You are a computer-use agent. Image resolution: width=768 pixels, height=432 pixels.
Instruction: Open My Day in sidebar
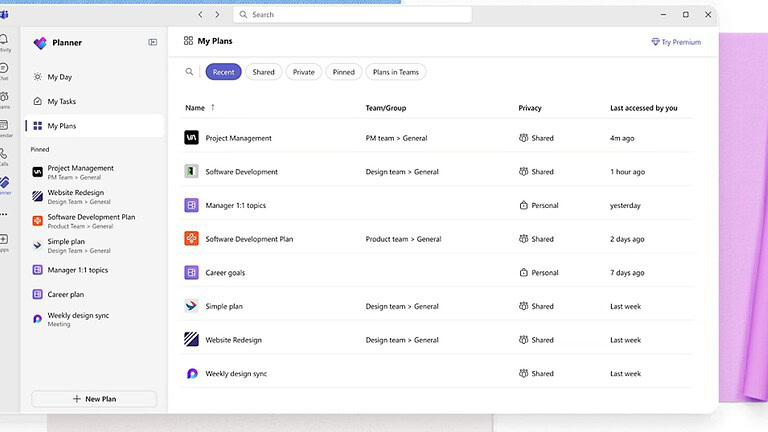(x=95, y=77)
